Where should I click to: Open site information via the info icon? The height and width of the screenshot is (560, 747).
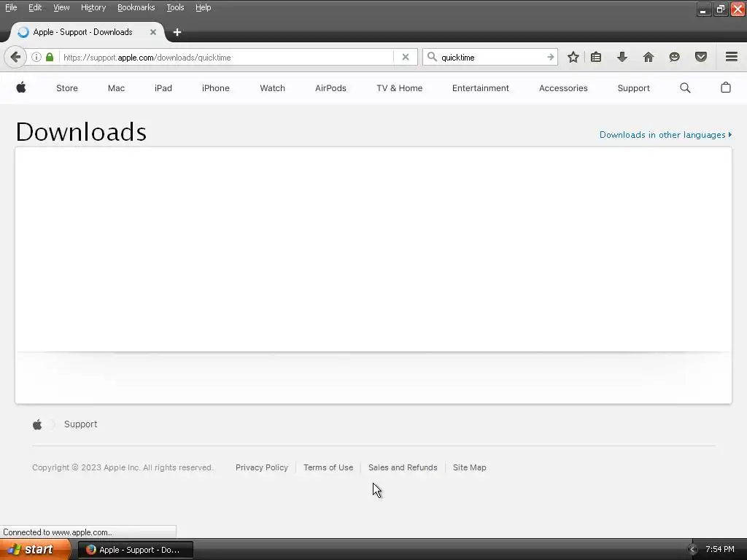tap(36, 57)
